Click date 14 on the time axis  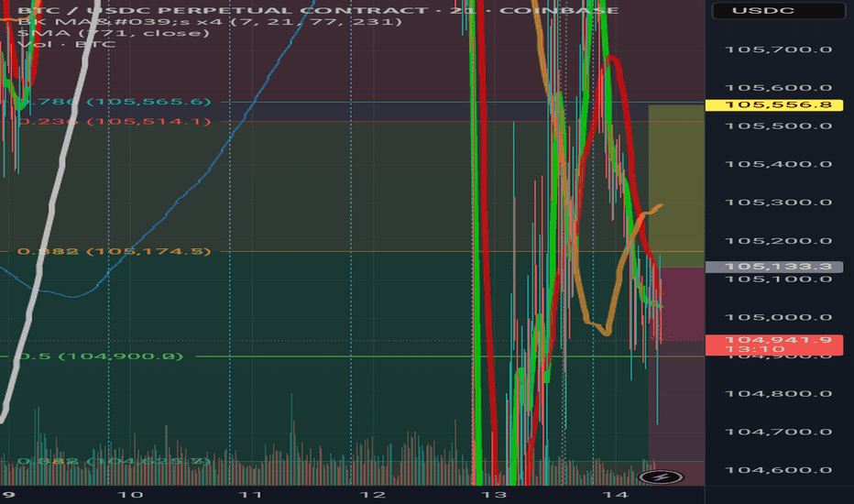click(616, 495)
